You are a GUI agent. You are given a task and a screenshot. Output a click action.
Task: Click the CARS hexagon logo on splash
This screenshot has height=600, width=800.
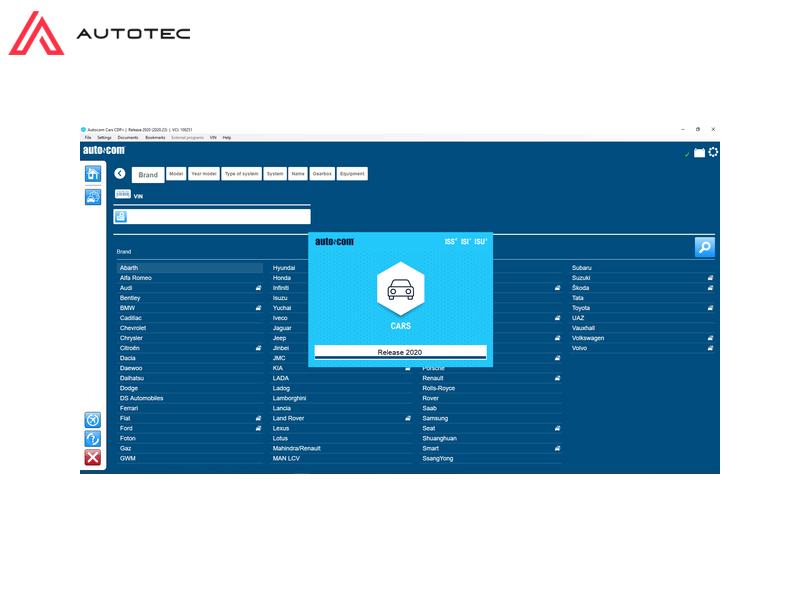click(x=401, y=289)
